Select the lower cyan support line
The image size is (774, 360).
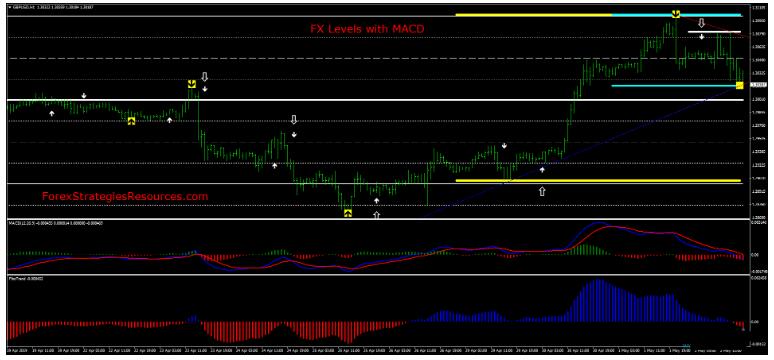click(x=674, y=86)
